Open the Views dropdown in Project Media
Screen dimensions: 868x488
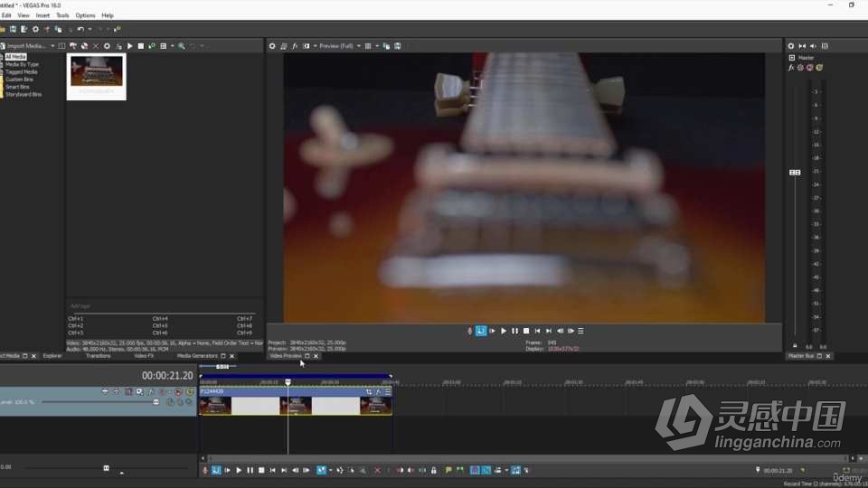(172, 46)
